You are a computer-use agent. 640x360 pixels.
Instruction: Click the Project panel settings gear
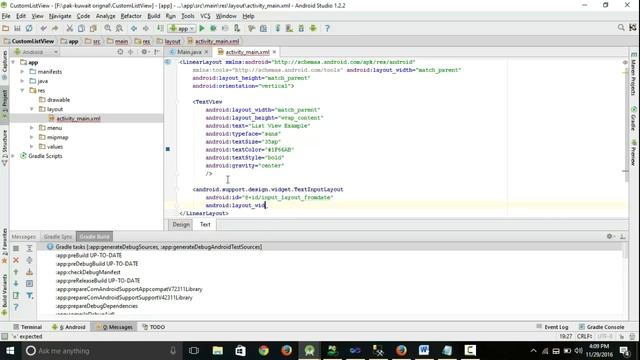click(x=144, y=52)
